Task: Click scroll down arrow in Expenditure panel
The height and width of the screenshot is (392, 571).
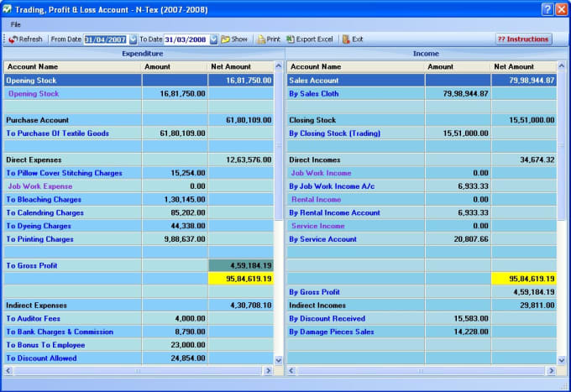Action: (x=279, y=360)
